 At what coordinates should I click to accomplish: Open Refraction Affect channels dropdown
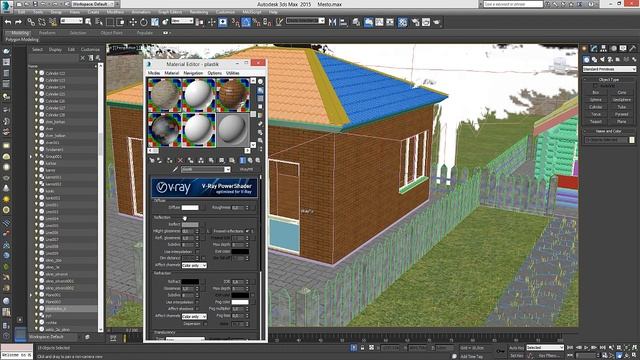(194, 316)
